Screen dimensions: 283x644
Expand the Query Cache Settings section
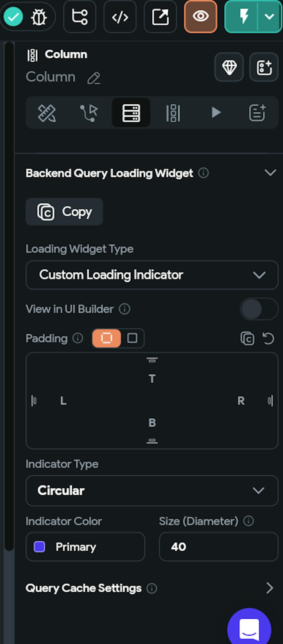(269, 588)
